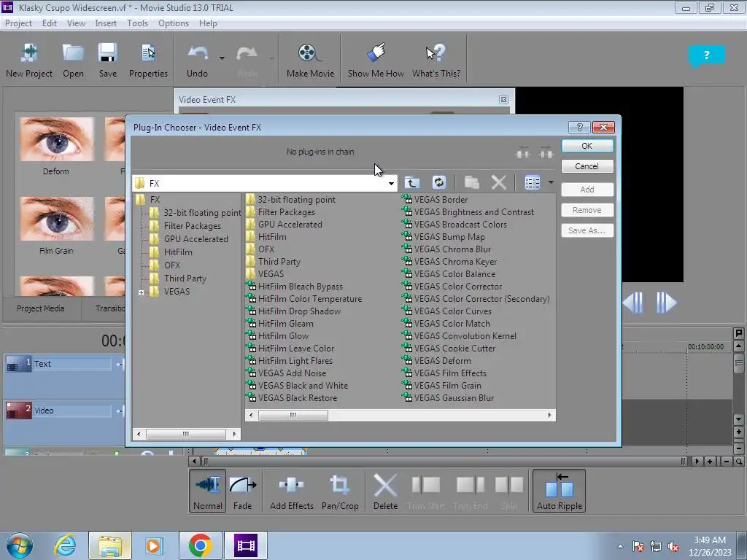Screen dimensions: 747x560
Task: Open the FX folder path dropdown
Action: click(391, 183)
